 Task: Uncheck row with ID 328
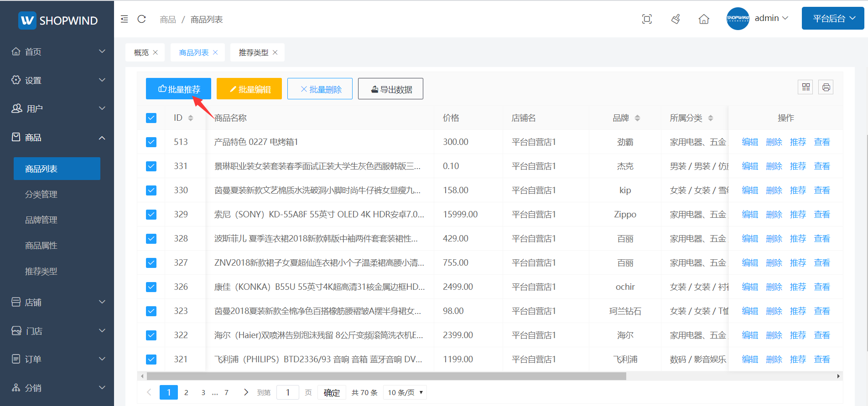coord(151,239)
